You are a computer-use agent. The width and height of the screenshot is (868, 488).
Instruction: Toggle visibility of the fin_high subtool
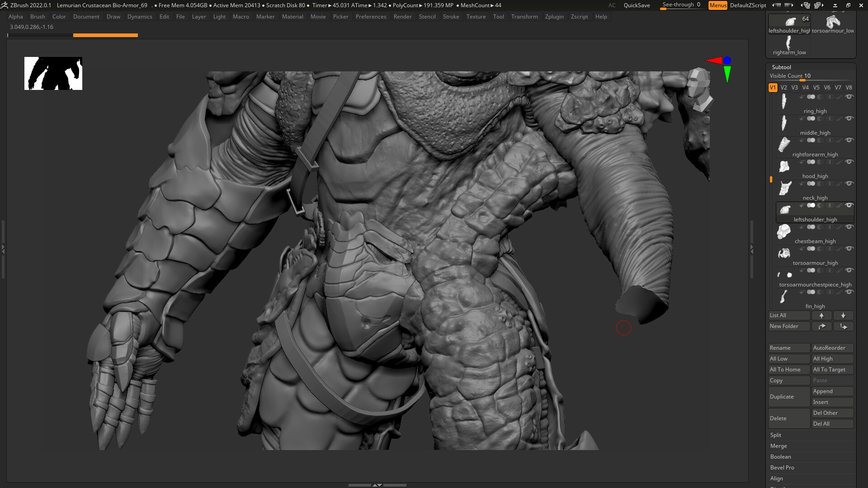849,291
